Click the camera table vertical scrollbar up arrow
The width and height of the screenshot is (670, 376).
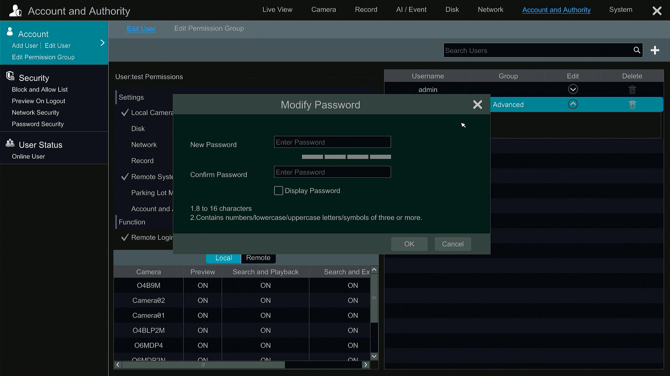click(x=374, y=270)
